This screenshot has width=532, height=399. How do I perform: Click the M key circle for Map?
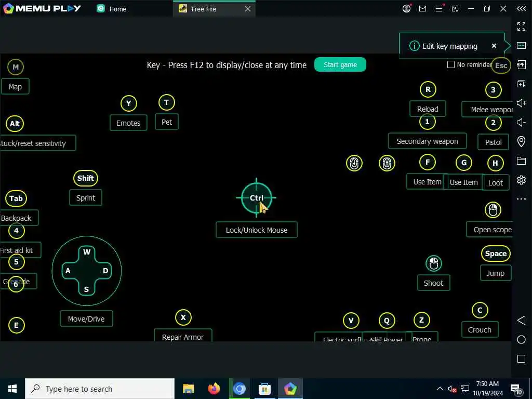pyautogui.click(x=16, y=67)
